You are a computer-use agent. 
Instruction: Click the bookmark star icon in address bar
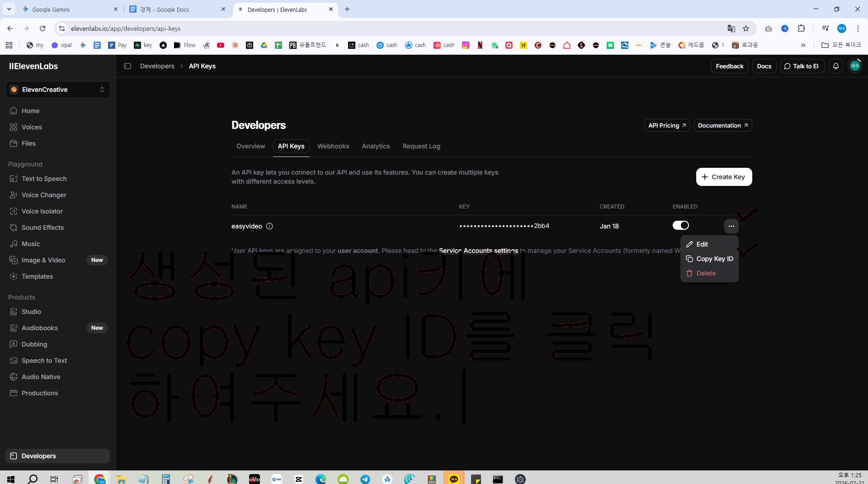[746, 28]
